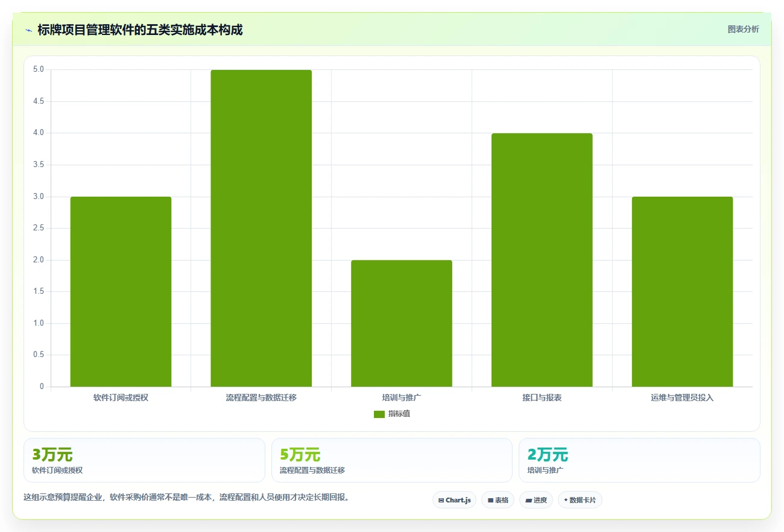Click the title 标牌项目管理软件的五类实施成本构成

[140, 30]
